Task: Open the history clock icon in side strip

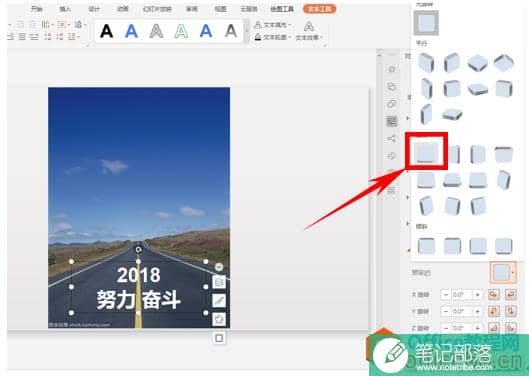Action: 392,156
